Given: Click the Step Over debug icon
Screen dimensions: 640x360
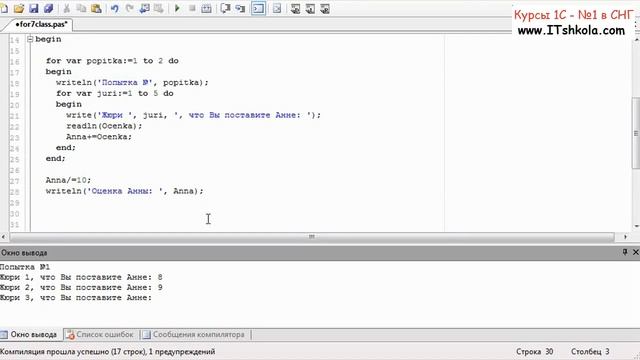Looking at the screenshot, I should click(225, 9).
